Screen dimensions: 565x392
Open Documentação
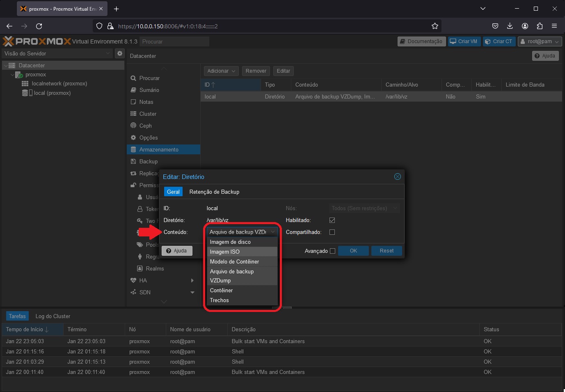(x=421, y=41)
